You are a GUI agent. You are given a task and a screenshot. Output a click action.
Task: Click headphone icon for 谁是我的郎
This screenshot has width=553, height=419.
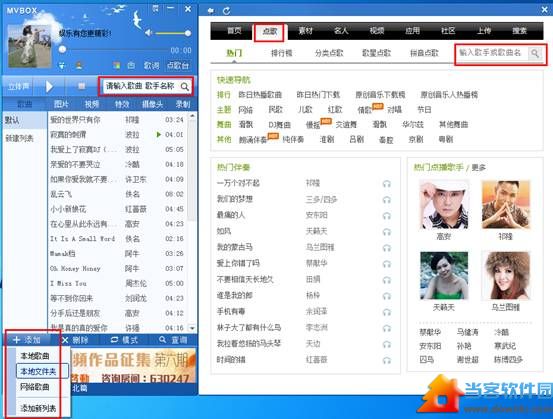[x=387, y=296]
